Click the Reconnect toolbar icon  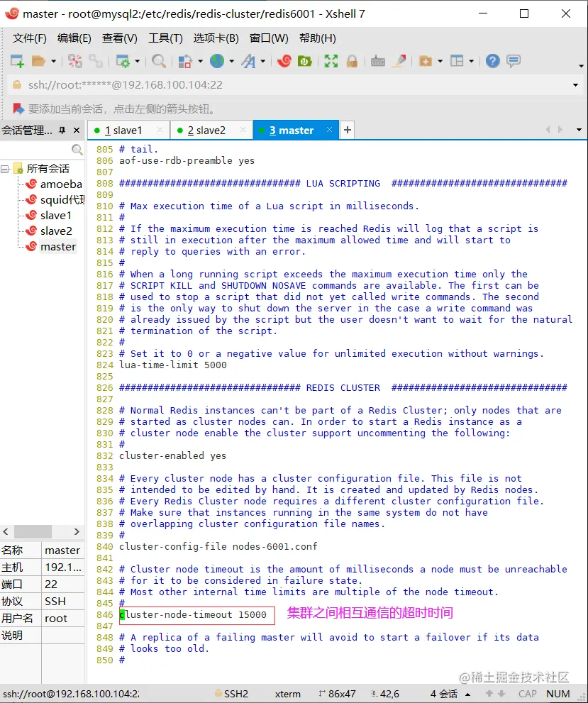click(x=96, y=61)
